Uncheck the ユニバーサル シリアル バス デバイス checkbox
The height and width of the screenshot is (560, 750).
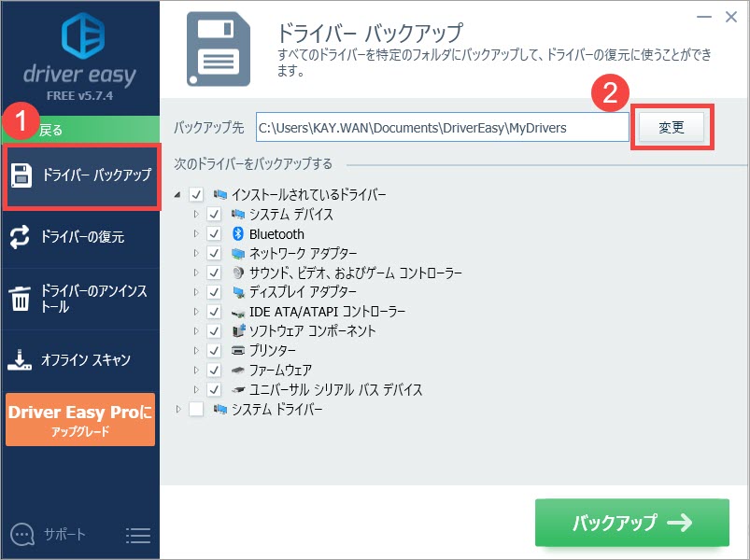click(214, 389)
